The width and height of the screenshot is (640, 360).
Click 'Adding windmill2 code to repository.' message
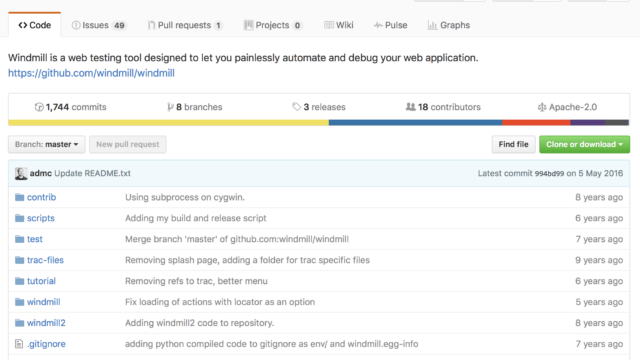[x=200, y=323]
